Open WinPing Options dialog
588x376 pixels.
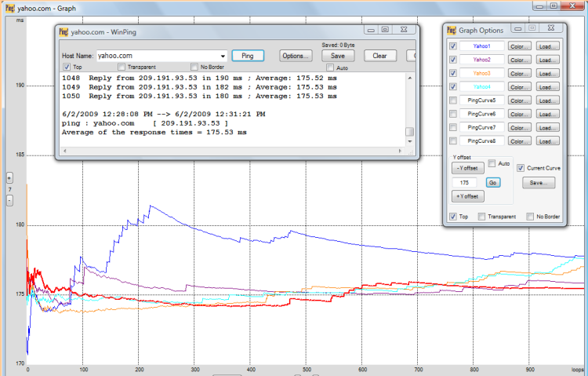(x=296, y=56)
